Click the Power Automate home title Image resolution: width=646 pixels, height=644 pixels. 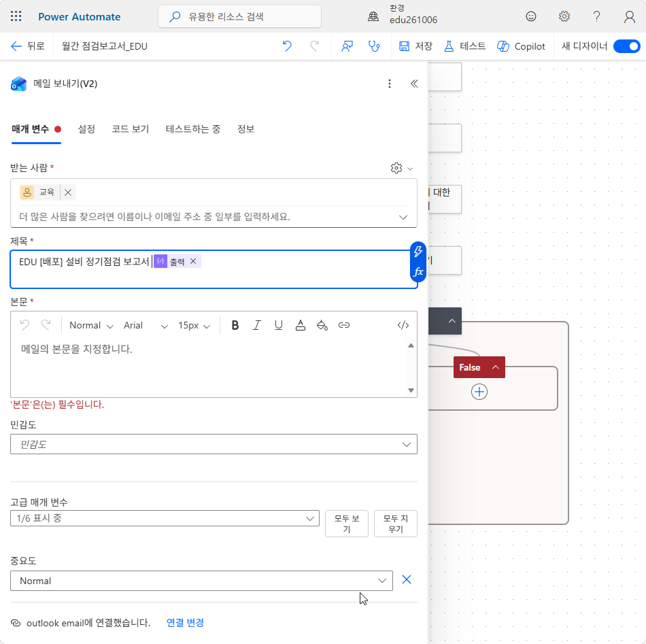click(x=79, y=17)
